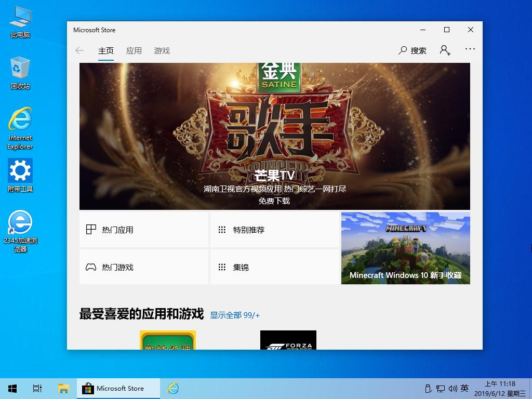Click the volume speaker tray icon
This screenshot has height=399, width=532.
(x=453, y=389)
